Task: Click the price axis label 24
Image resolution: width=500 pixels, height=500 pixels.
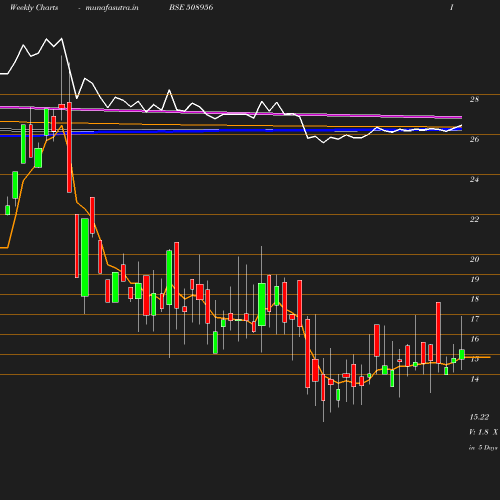Action: 474,179
